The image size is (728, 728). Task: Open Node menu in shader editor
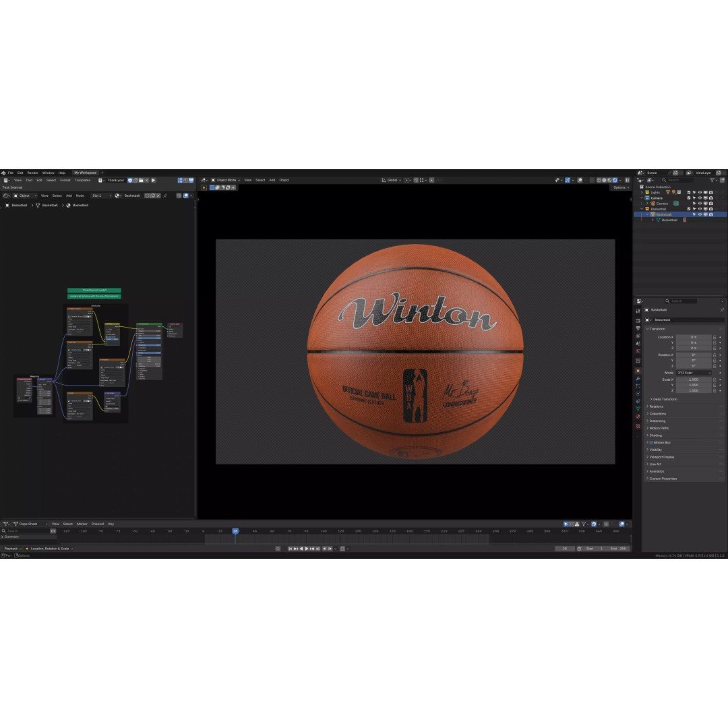tap(80, 195)
